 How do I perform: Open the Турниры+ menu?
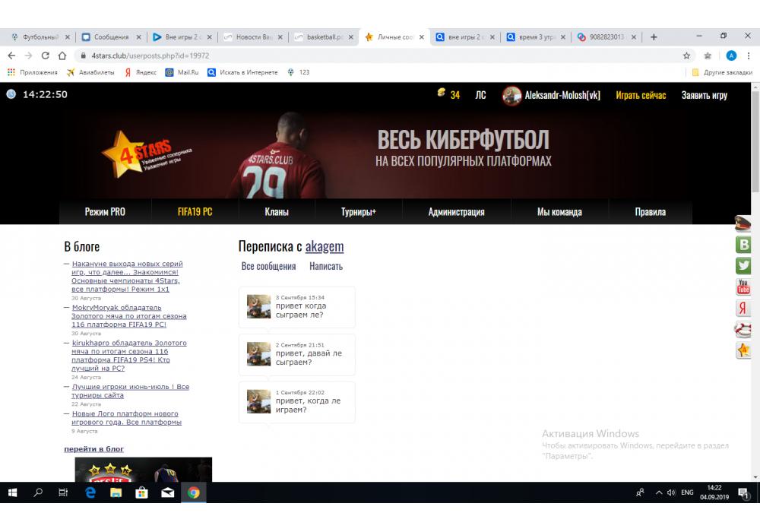(359, 212)
